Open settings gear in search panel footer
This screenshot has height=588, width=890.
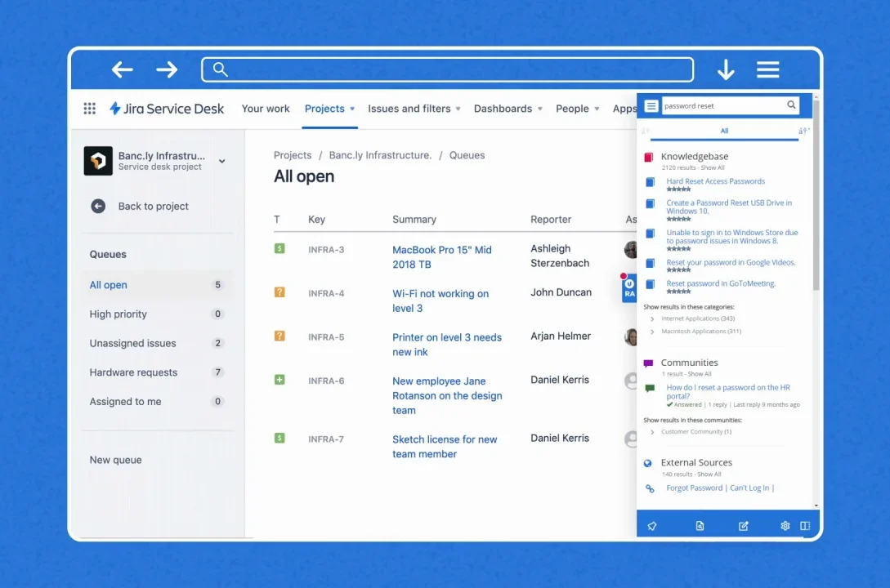785,526
